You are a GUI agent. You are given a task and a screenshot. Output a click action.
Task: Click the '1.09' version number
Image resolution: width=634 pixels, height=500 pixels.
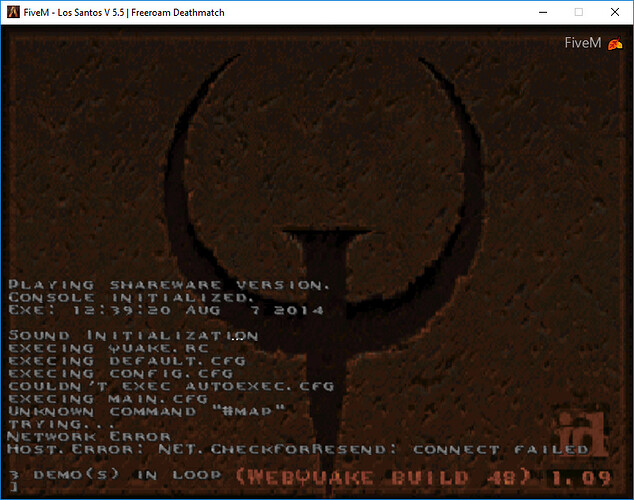click(x=581, y=478)
